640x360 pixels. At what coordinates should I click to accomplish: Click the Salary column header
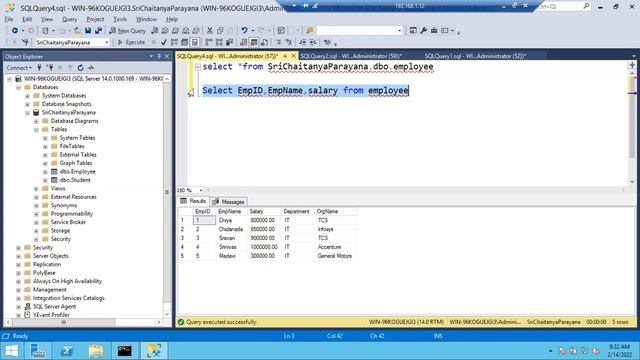pos(264,211)
